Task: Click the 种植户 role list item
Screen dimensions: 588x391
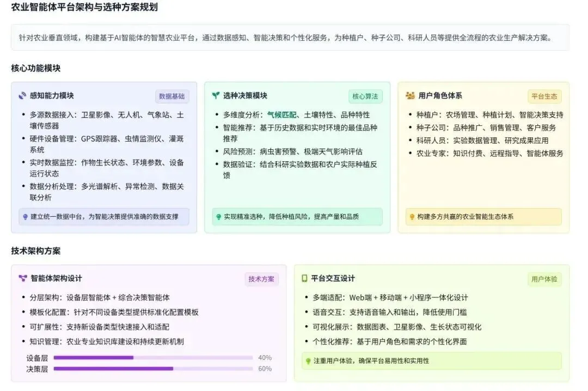Action: tap(490, 115)
